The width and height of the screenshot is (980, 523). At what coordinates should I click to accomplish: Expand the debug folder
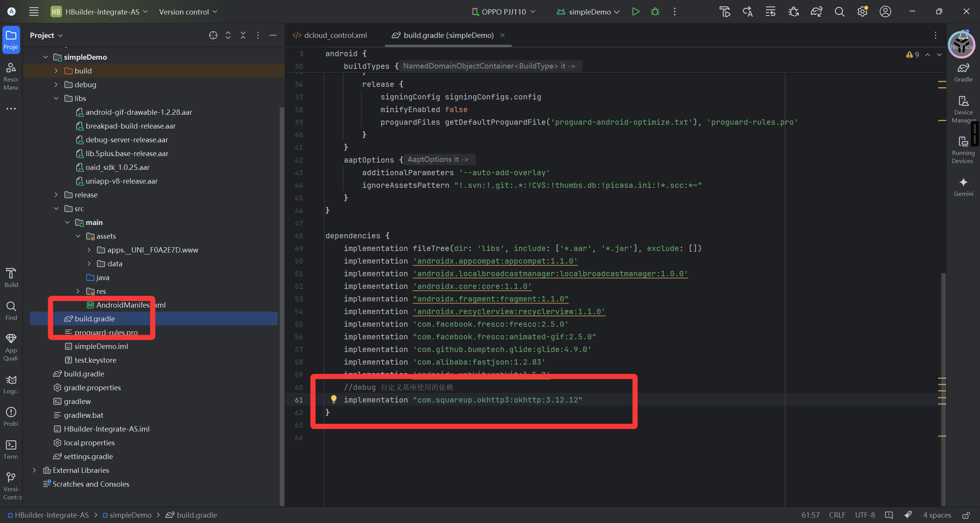click(56, 85)
